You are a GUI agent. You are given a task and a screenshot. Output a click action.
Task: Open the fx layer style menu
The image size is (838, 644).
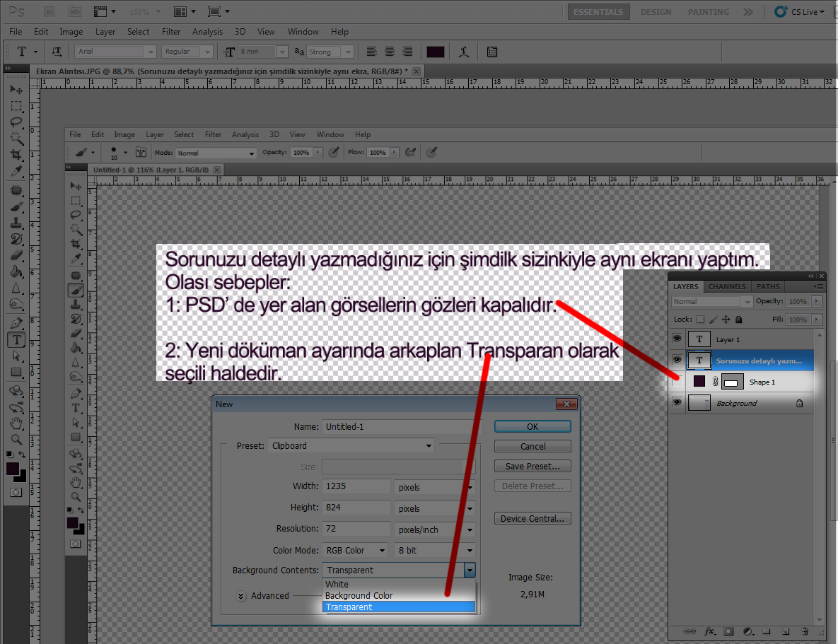click(x=710, y=631)
